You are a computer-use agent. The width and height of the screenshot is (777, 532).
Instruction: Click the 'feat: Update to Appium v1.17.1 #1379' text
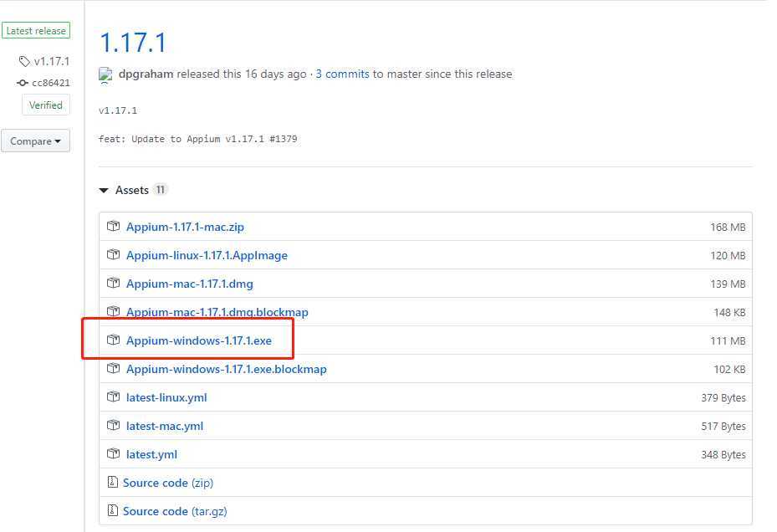(197, 139)
